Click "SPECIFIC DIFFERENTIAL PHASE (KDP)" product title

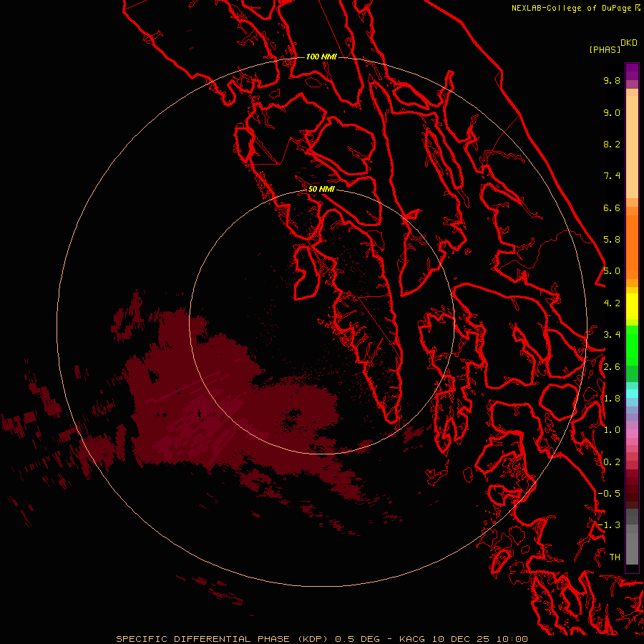pos(224,639)
